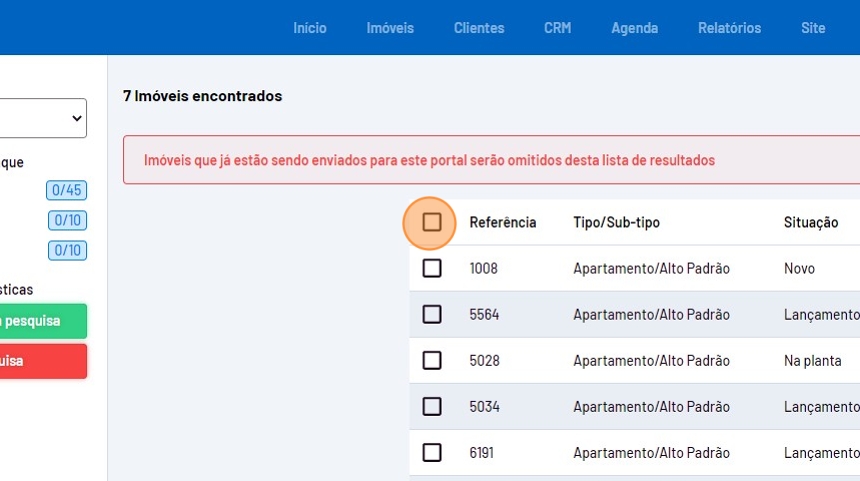
Task: Open the Clientes section
Action: click(x=479, y=28)
